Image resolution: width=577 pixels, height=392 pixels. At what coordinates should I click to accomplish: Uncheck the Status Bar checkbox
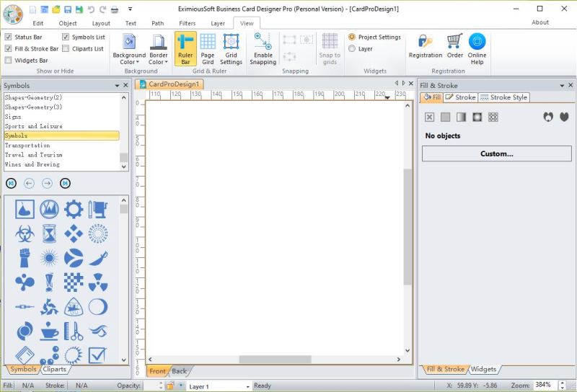pyautogui.click(x=8, y=37)
